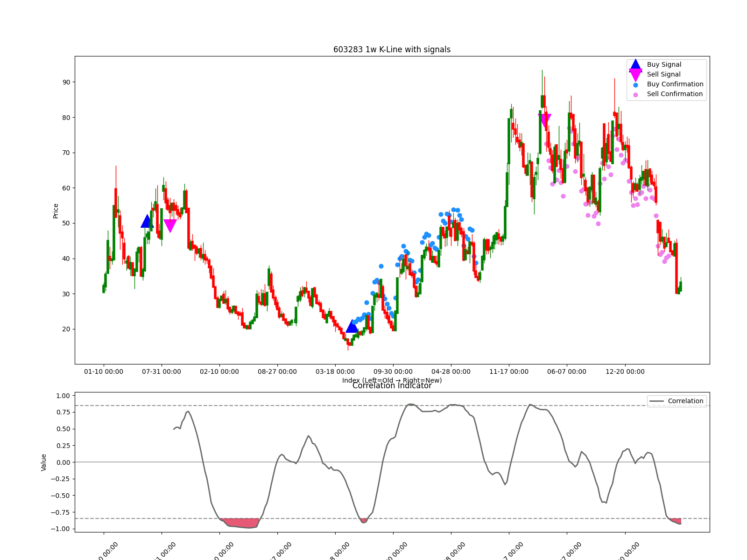747x560 pixels.
Task: Click the "Sell Signal" legend label
Action: pyautogui.click(x=663, y=75)
